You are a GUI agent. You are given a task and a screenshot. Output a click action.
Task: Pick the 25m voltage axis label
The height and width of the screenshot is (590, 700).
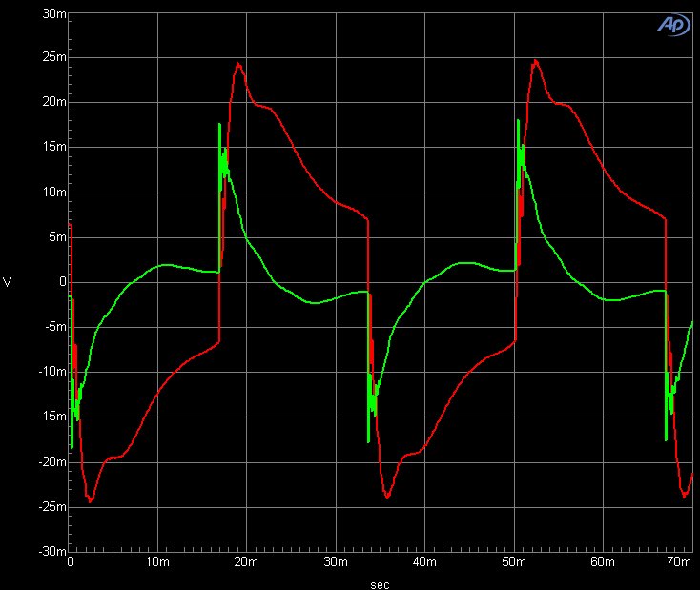click(x=54, y=57)
